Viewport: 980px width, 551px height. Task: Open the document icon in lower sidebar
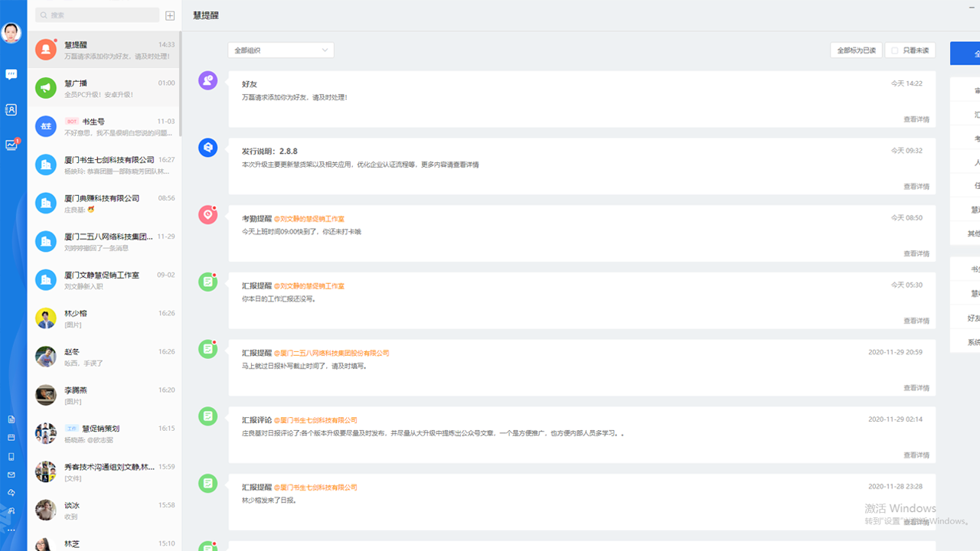click(x=11, y=419)
